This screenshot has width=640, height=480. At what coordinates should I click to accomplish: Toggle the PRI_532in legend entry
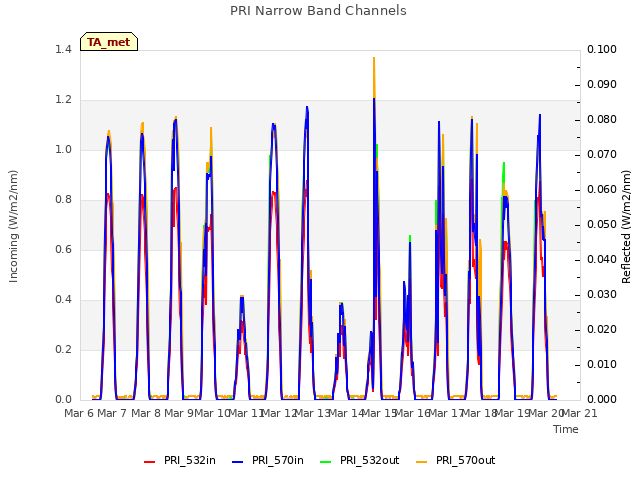tap(180, 460)
